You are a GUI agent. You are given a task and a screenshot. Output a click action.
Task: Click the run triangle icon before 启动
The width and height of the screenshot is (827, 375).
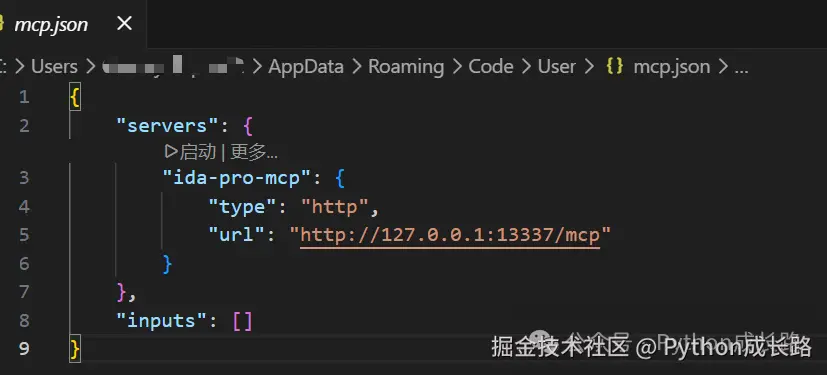tap(171, 152)
